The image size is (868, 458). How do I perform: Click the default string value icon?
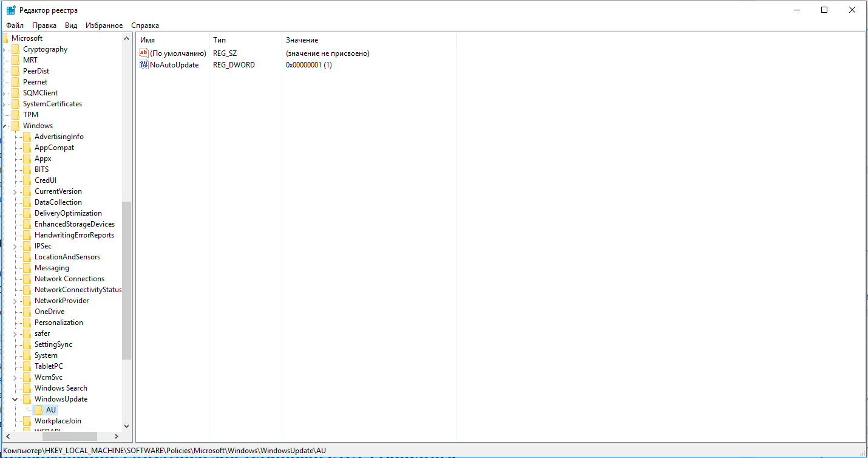click(x=144, y=53)
